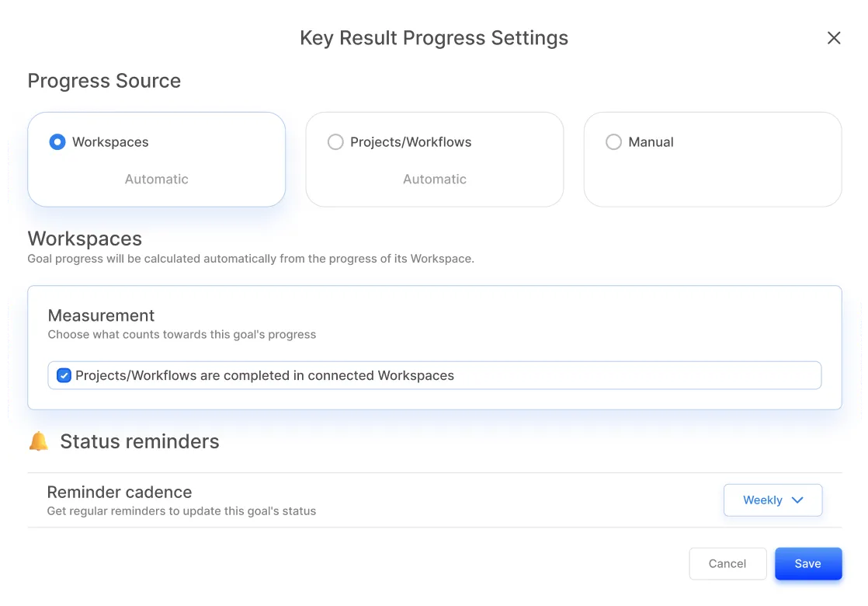The image size is (868, 606).
Task: Click the 'Get regular reminders' description text
Action: [182, 511]
